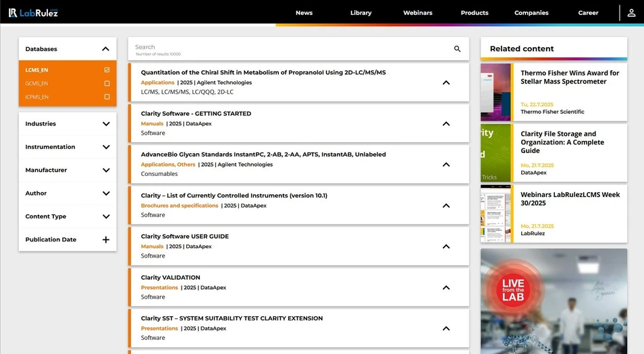Open the Live from the Lab banner
This screenshot has width=644, height=354.
point(554,301)
